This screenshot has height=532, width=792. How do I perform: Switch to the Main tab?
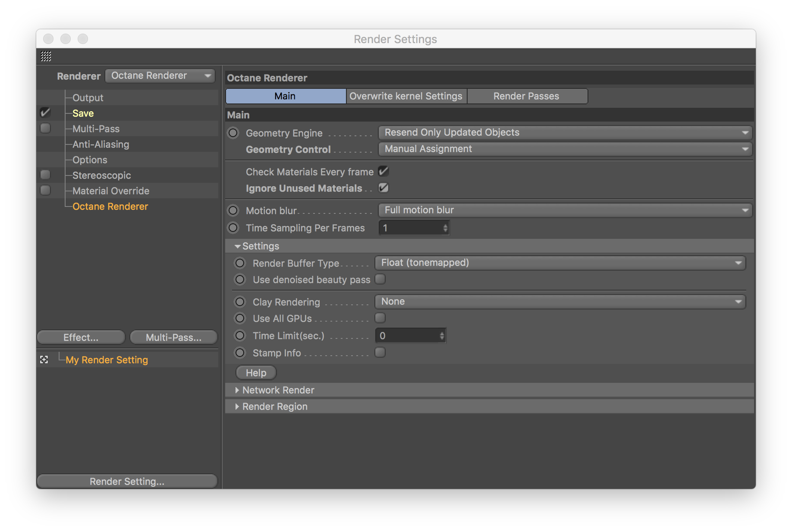(x=286, y=96)
